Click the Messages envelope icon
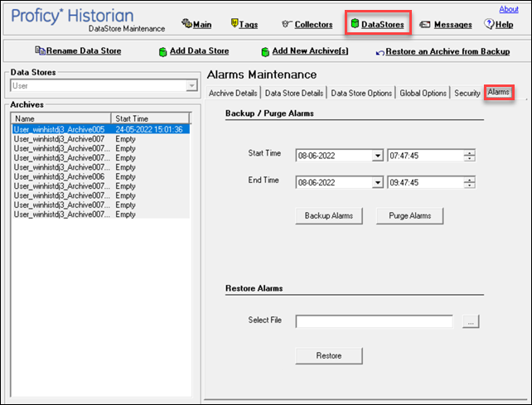 (425, 24)
